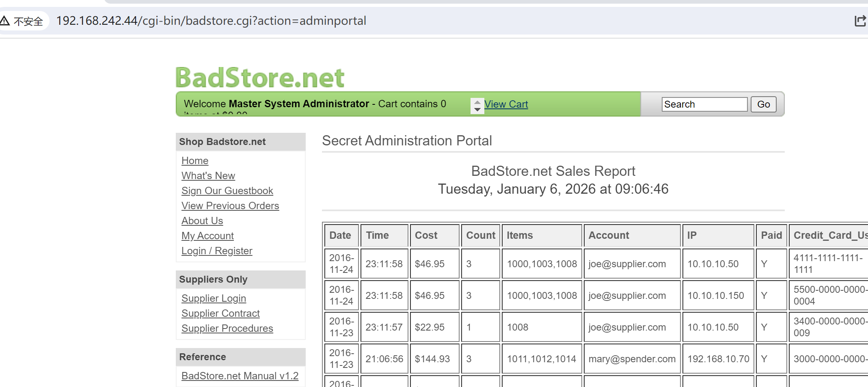
Task: Focus the Search input field
Action: [x=704, y=104]
